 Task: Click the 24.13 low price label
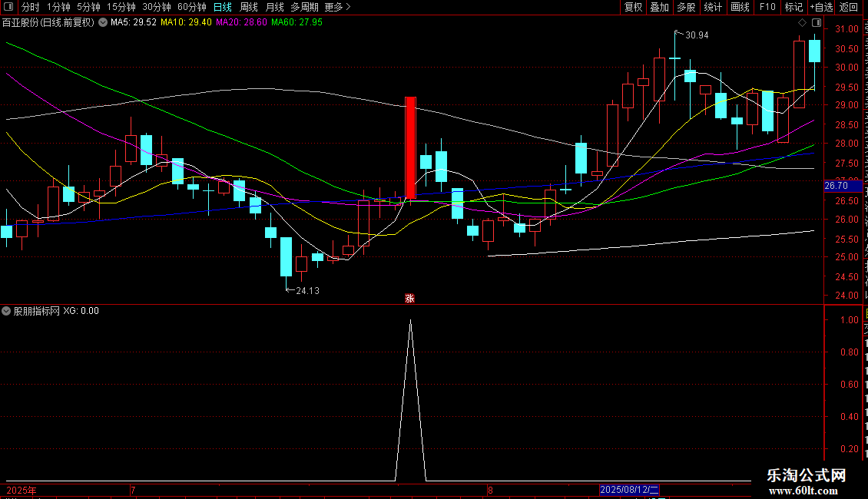coord(308,291)
